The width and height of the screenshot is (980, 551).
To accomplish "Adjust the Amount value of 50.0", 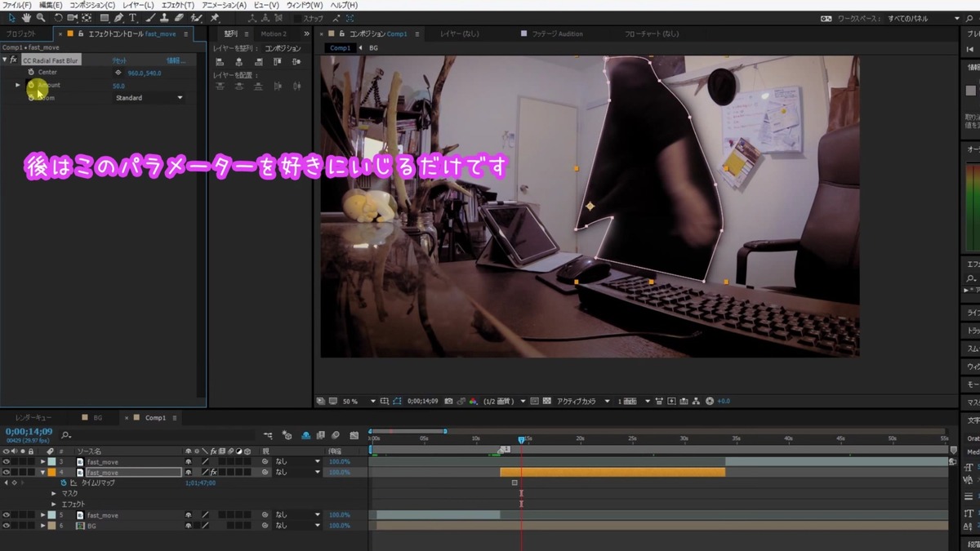I will pyautogui.click(x=117, y=84).
